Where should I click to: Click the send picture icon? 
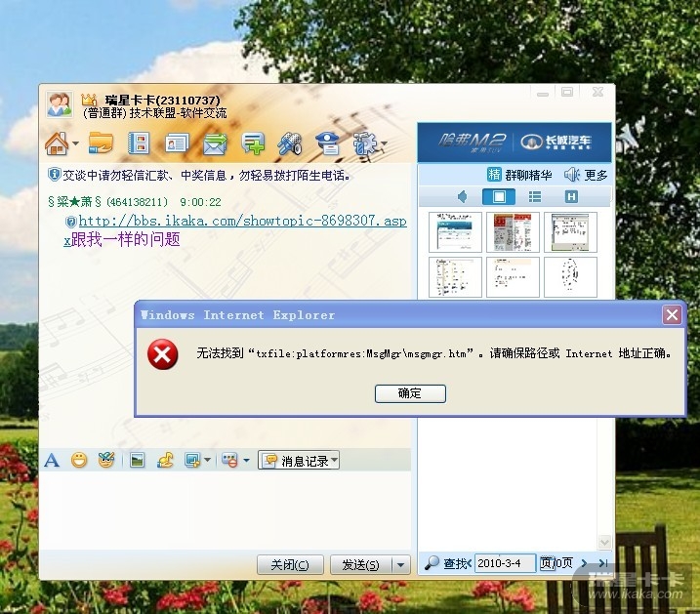[x=137, y=460]
